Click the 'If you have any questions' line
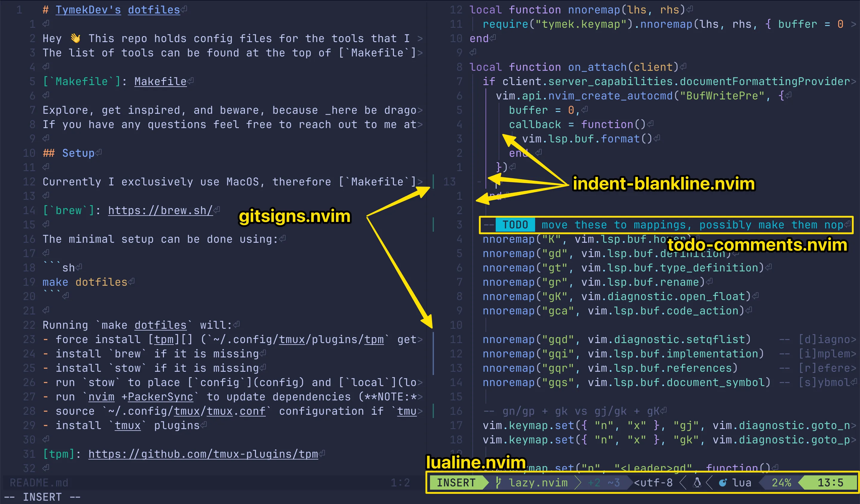 [232, 124]
